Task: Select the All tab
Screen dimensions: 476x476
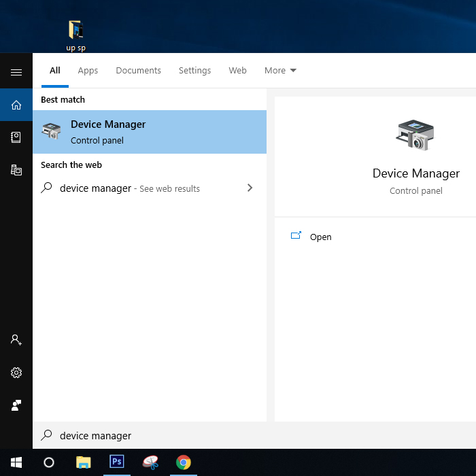Action: 55,71
